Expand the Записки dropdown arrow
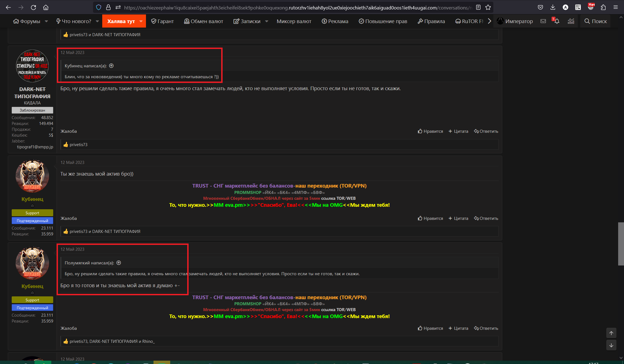The image size is (624, 364). pos(267,21)
